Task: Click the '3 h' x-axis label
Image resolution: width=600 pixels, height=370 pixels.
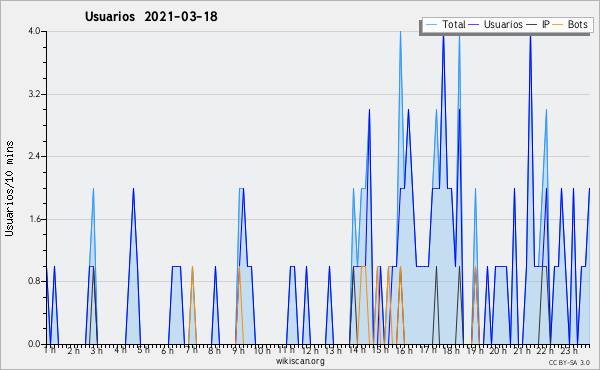Action: point(96,350)
